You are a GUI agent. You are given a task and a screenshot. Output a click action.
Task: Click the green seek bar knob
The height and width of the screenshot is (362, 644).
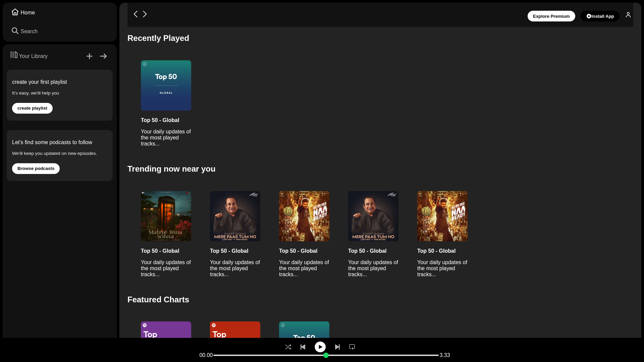click(x=326, y=355)
